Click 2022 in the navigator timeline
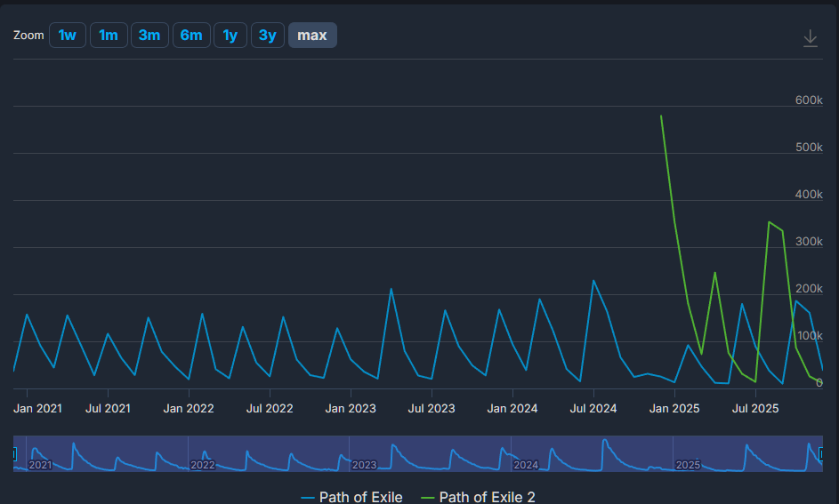Viewport: 839px width, 504px height. click(x=203, y=465)
